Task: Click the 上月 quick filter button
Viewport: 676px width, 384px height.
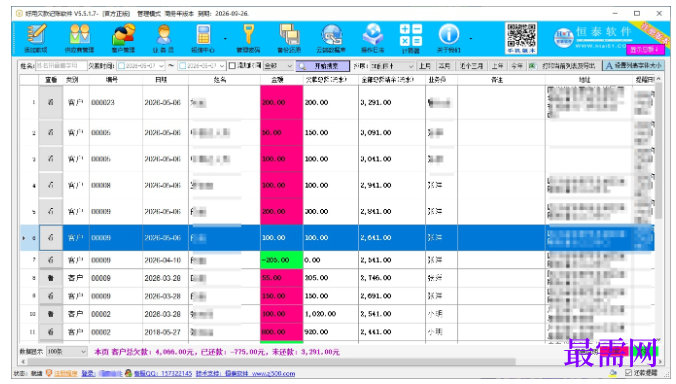Action: (425, 66)
